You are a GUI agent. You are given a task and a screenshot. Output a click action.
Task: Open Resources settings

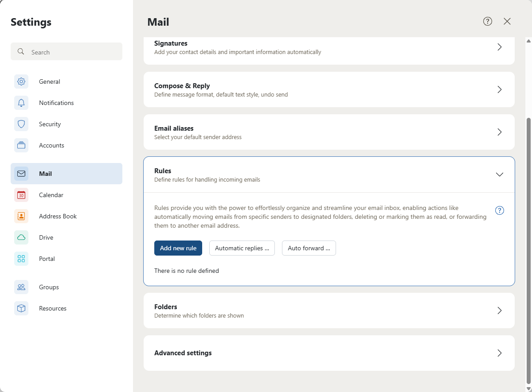click(x=66, y=308)
